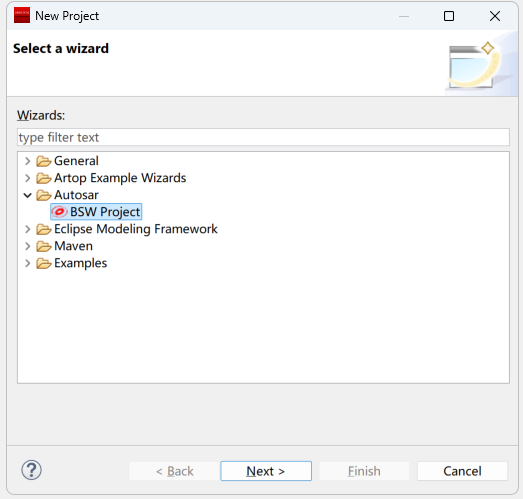
Task: Expand the Eclipse Modeling Framework node
Action: tap(28, 229)
